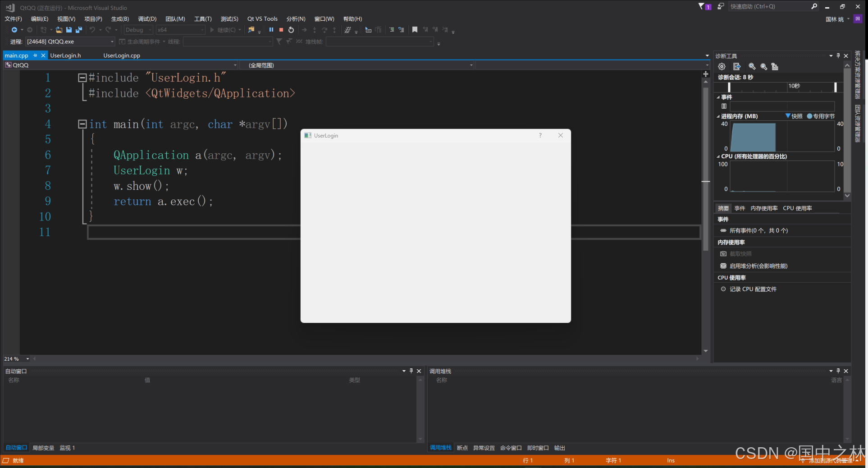Click All Events (所有事件) link
This screenshot has height=468, width=868.
click(x=754, y=230)
